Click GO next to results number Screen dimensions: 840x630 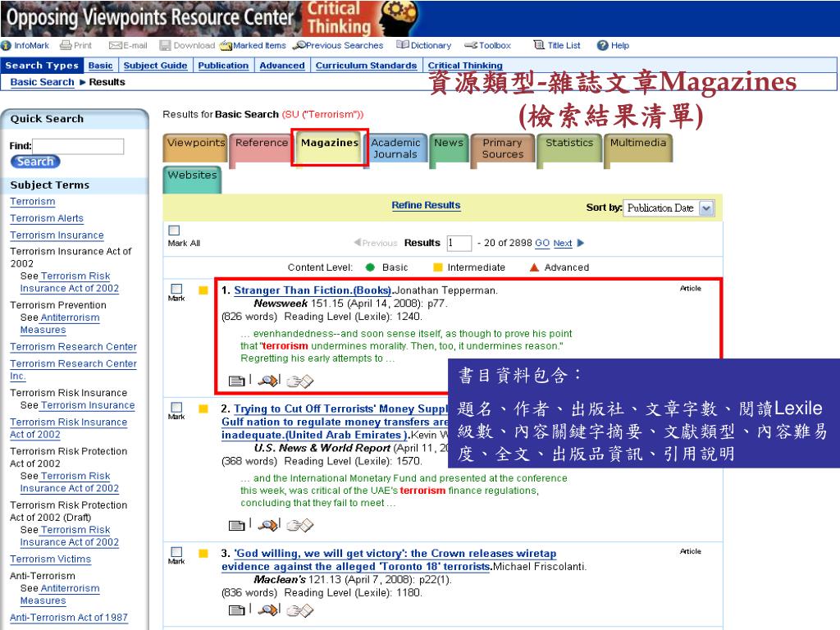point(542,243)
